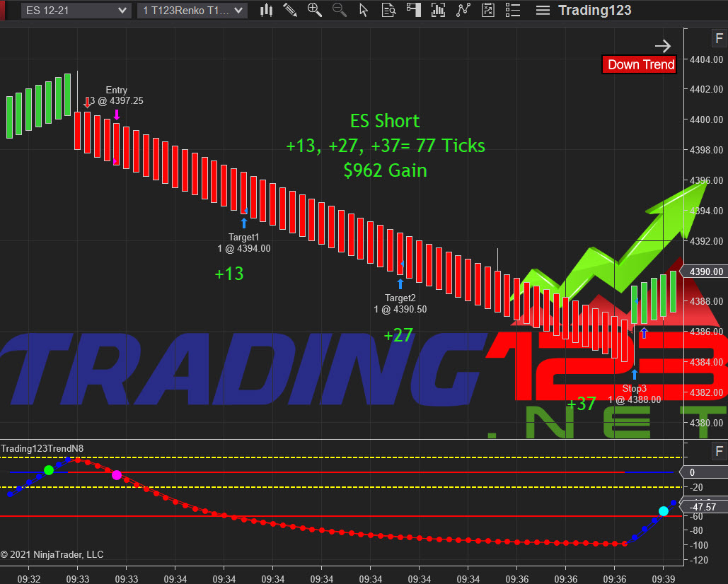Click the Down Trend red button
The image size is (728, 584).
point(639,64)
